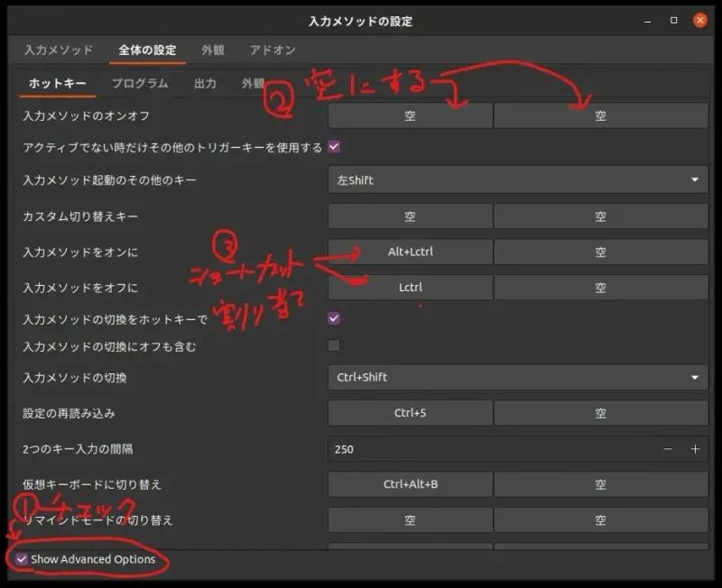Viewport: 722px width, 588px height.
Task: Click the first 空 input method on/off button
Action: [x=411, y=115]
